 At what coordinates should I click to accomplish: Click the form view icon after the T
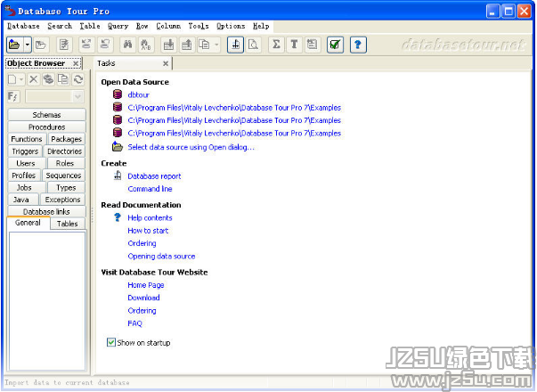click(312, 45)
